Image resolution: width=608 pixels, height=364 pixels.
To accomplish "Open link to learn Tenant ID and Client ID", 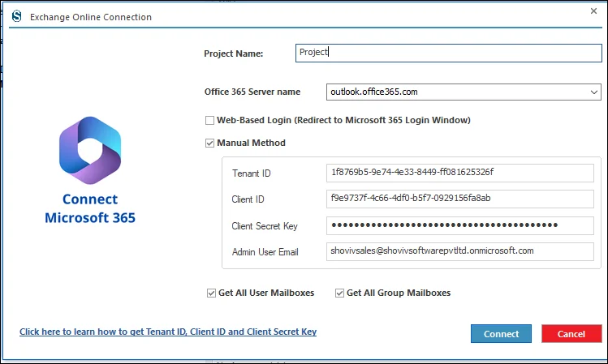I will coord(168,332).
